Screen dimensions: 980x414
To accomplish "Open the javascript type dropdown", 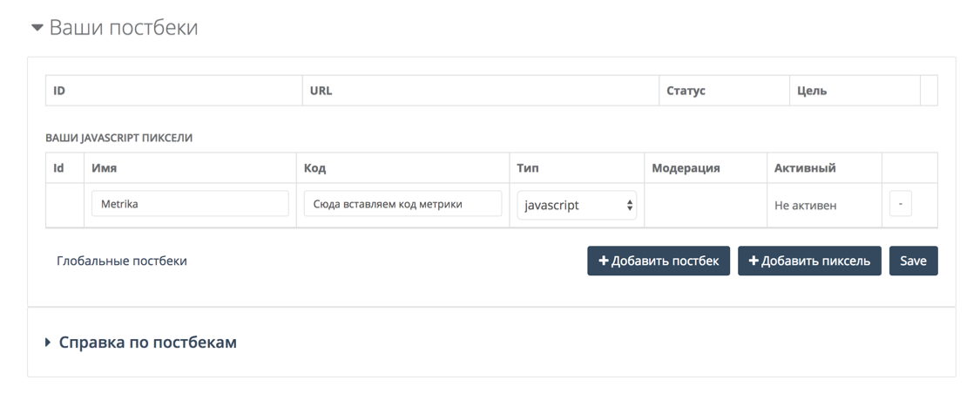I will 577,205.
